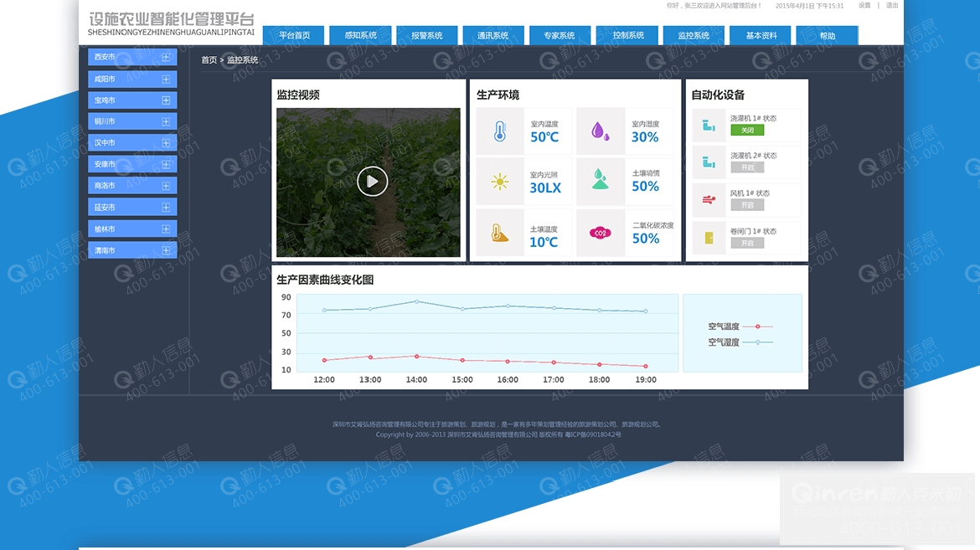Click the 设施农业智能化管理平台 logo title
980x550 pixels.
click(171, 19)
